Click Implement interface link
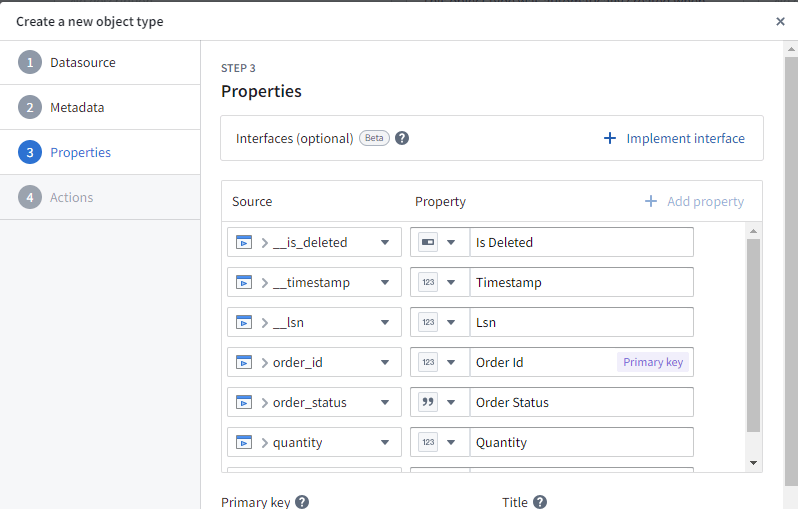Image resolution: width=798 pixels, height=509 pixels. [674, 138]
